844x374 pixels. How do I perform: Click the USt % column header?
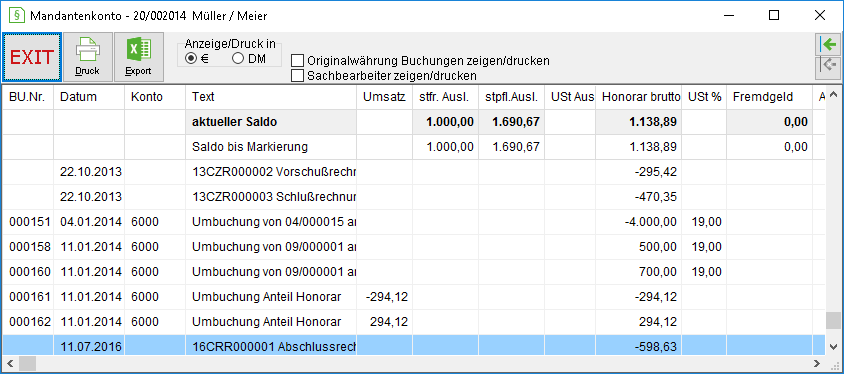pos(704,97)
